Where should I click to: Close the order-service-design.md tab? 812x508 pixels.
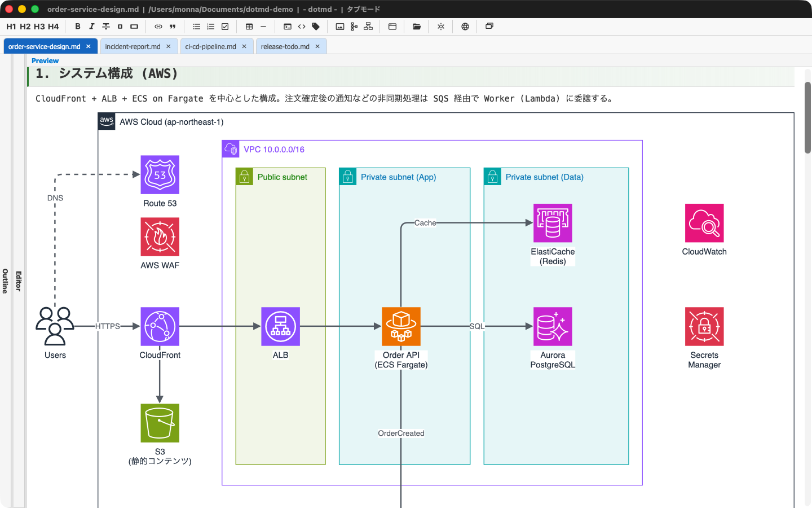click(x=89, y=47)
